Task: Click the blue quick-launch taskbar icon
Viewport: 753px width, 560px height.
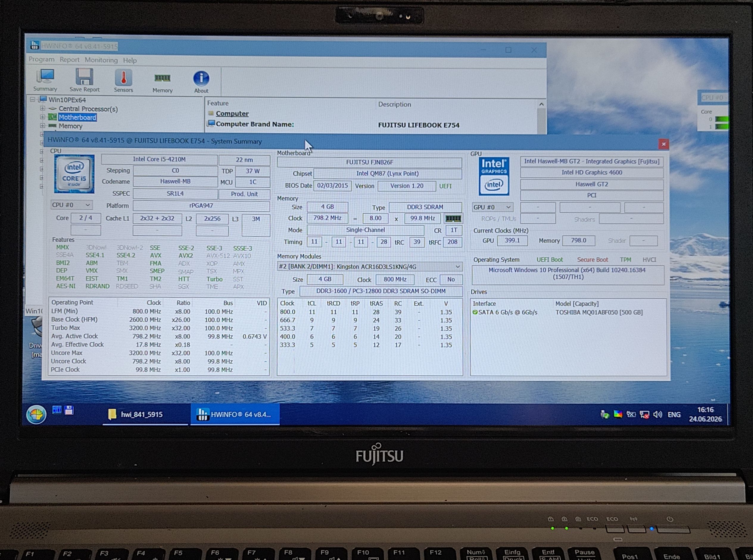Action: point(57,410)
